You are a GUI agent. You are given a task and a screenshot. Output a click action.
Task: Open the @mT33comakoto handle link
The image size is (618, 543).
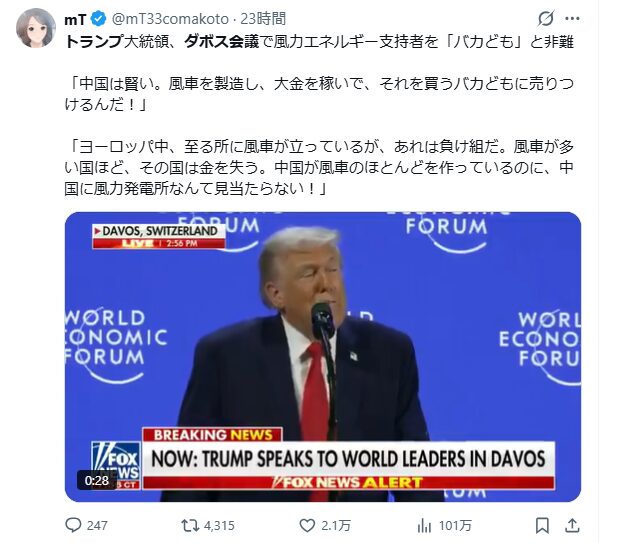170,19
